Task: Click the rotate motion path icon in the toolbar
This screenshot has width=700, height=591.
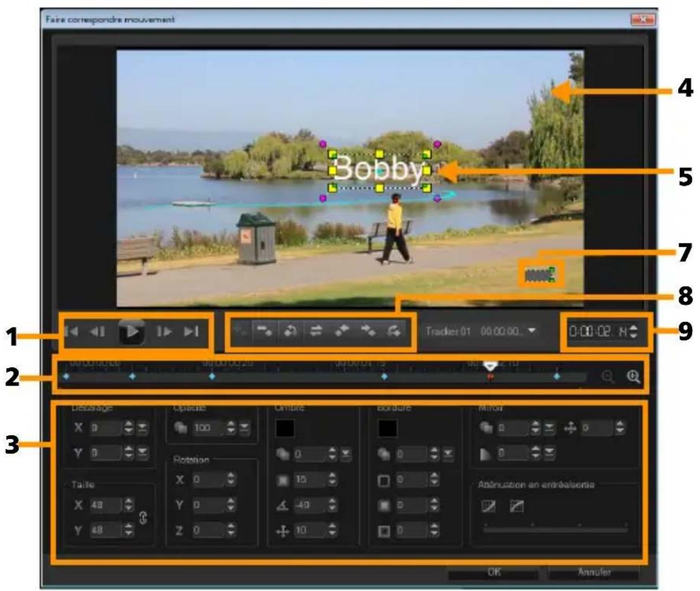Action: point(290,329)
